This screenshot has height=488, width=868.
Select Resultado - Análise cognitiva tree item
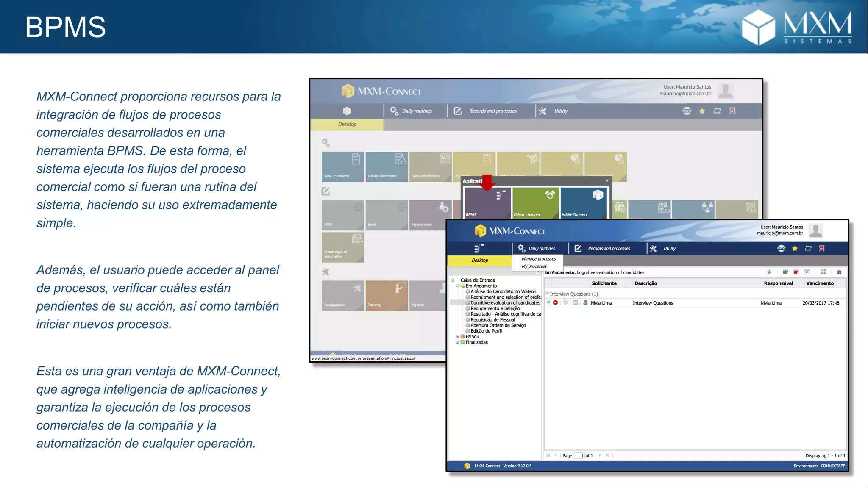(x=506, y=314)
